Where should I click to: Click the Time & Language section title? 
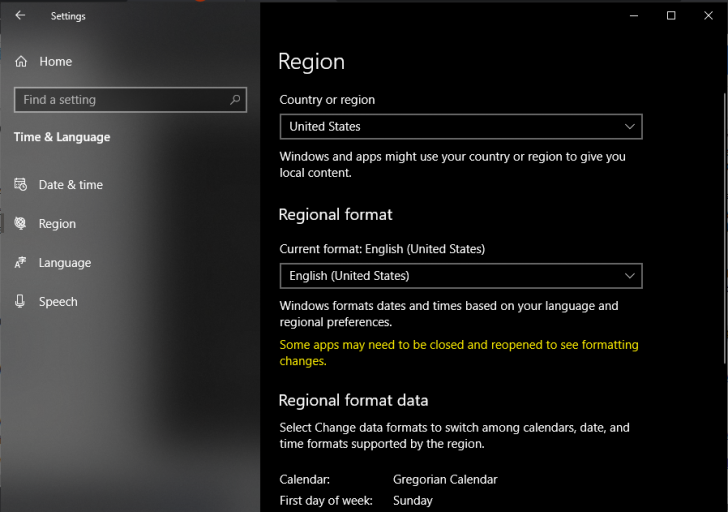[62, 137]
